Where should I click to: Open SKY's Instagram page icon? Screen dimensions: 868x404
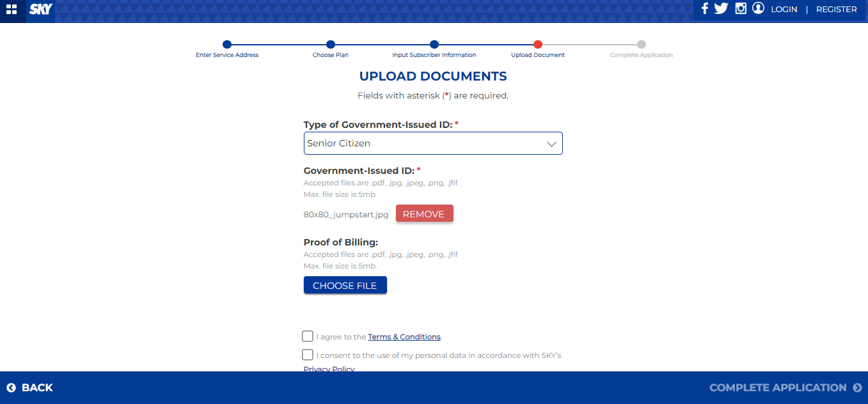(741, 9)
